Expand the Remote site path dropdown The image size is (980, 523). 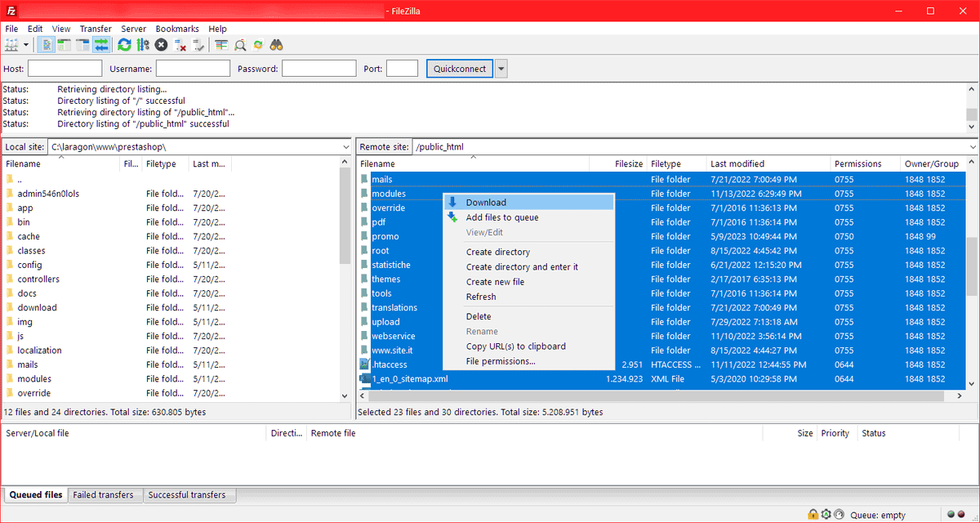[x=971, y=147]
